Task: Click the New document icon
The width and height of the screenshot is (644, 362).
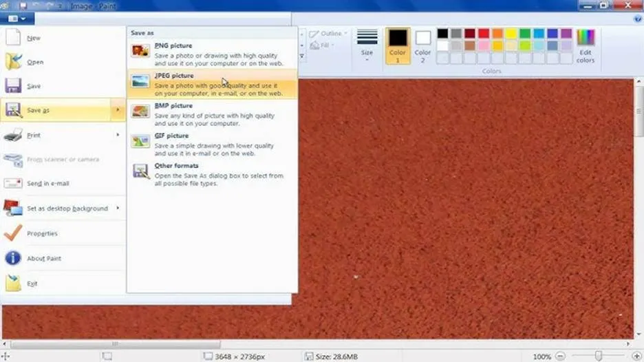Action: tap(13, 37)
